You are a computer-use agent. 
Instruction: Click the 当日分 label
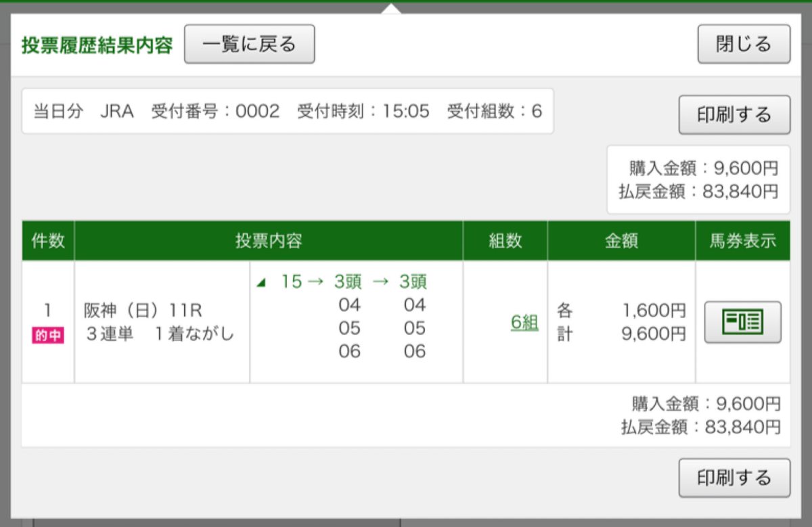(x=58, y=112)
